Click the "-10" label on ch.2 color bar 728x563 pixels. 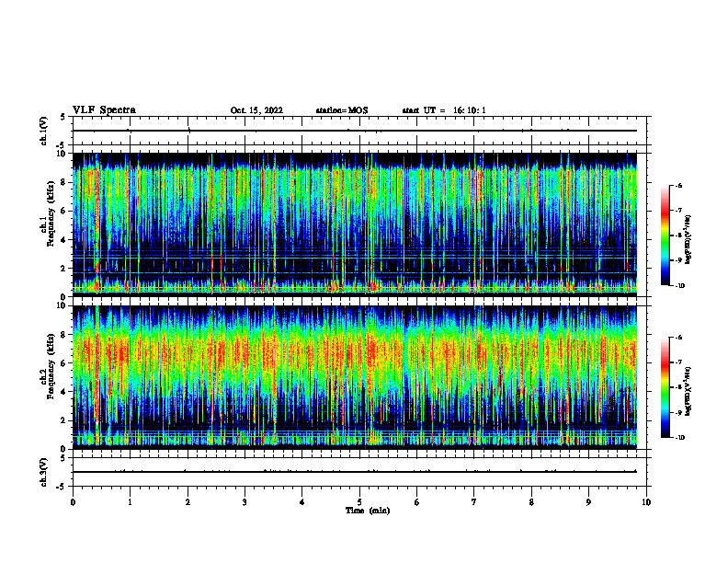680,438
